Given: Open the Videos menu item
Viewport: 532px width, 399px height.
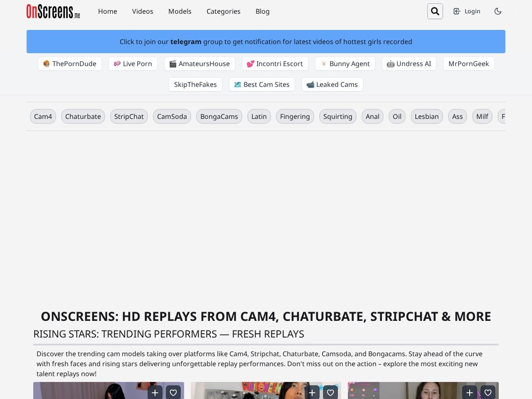Looking at the screenshot, I should [142, 11].
